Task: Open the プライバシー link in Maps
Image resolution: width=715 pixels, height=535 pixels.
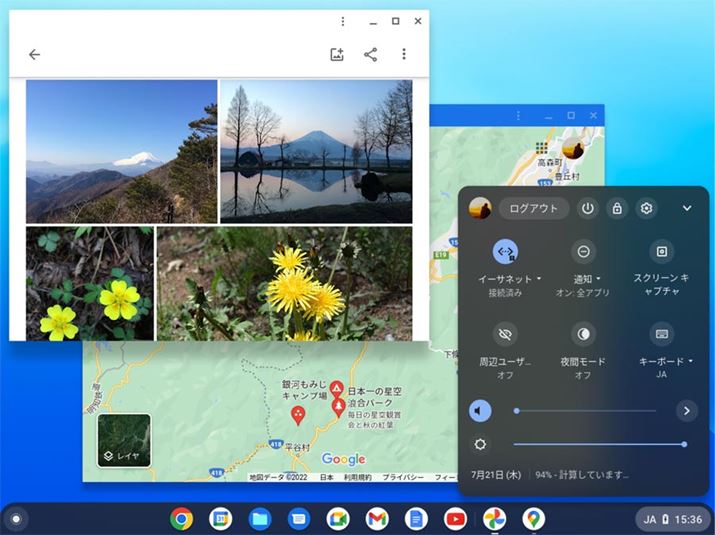Action: [x=403, y=477]
